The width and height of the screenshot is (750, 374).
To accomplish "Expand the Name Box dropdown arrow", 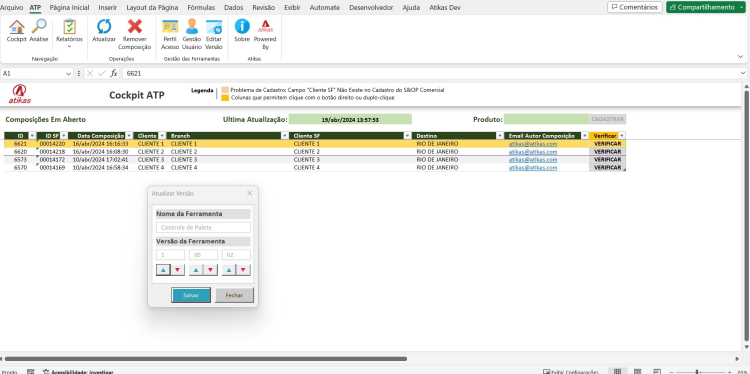I will (68, 74).
